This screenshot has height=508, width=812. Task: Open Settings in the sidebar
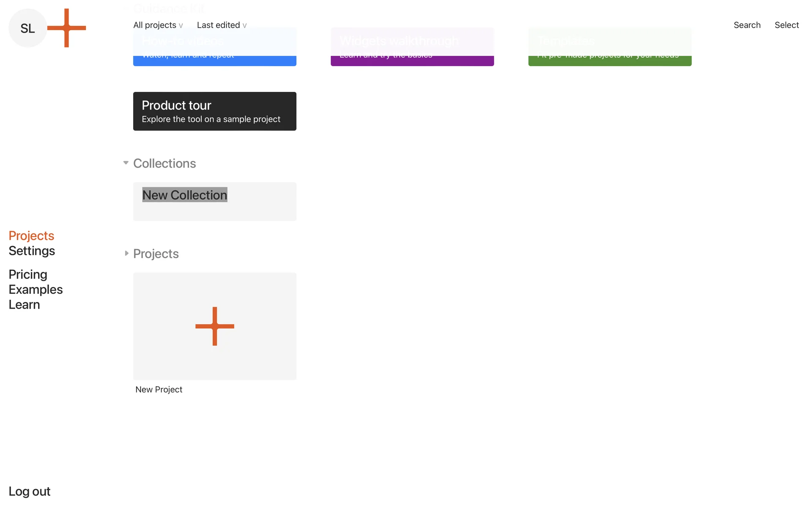pos(32,251)
